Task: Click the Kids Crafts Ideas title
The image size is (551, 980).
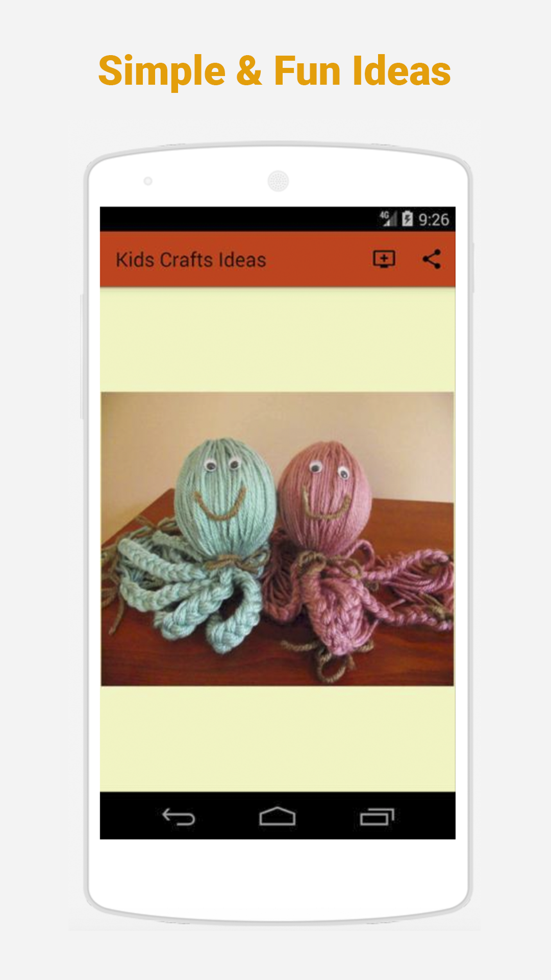Action: click(x=191, y=260)
